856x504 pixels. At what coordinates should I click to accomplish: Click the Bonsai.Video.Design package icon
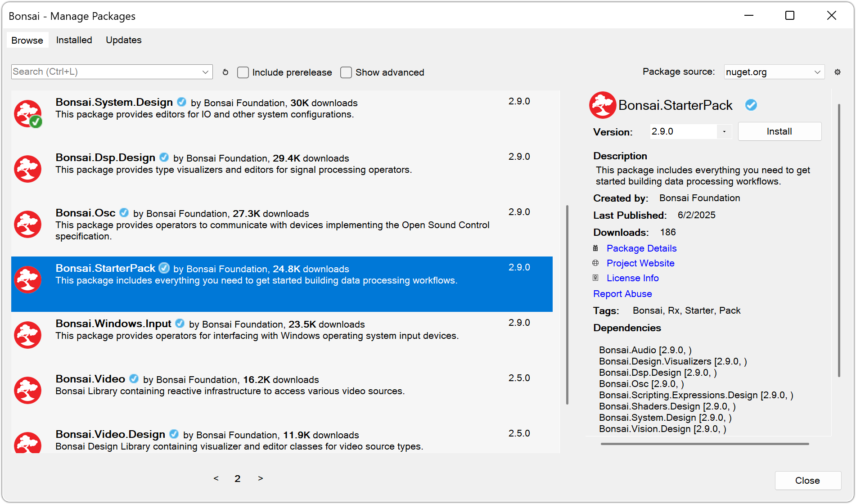tap(28, 442)
